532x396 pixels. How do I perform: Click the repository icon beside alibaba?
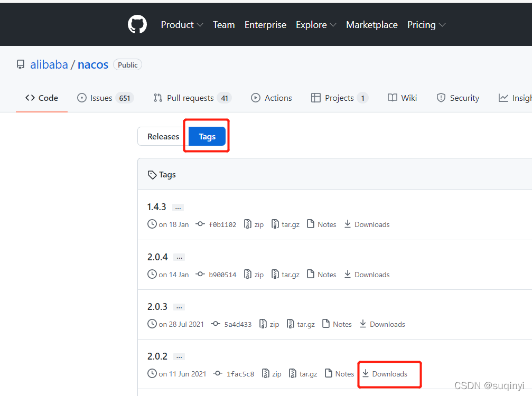coord(21,64)
